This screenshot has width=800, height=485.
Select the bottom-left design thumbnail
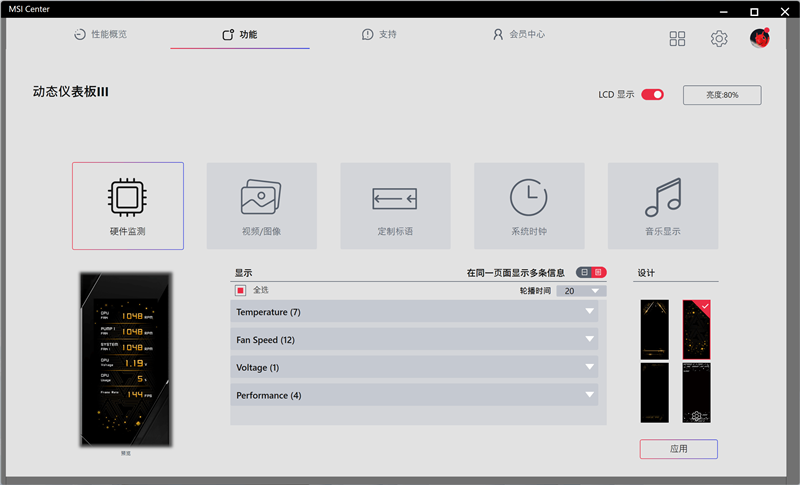[655, 393]
